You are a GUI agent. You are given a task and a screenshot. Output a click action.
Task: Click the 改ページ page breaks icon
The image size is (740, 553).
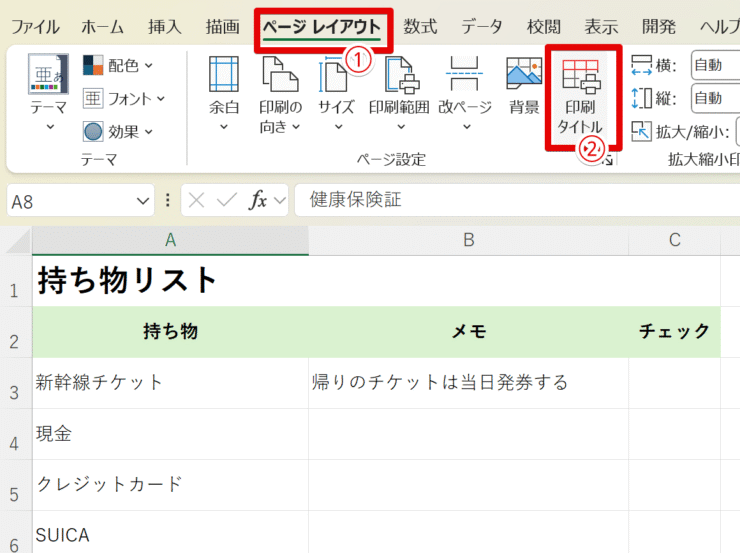pyautogui.click(x=464, y=74)
